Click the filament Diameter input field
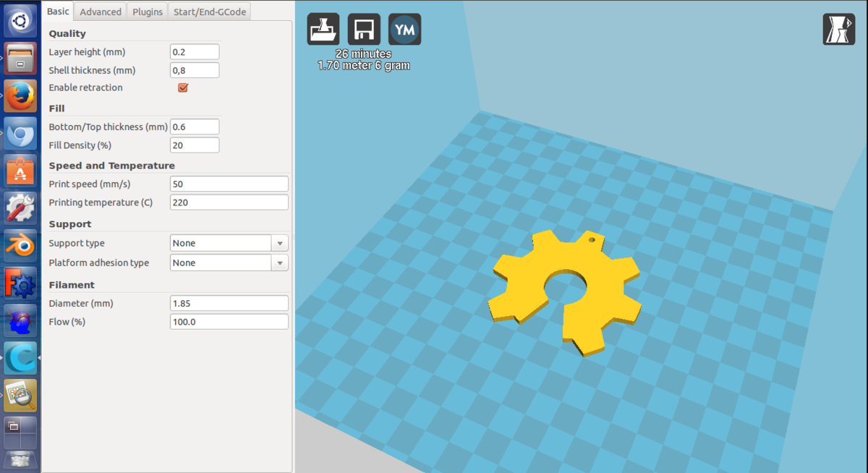This screenshot has height=473, width=868. (229, 303)
